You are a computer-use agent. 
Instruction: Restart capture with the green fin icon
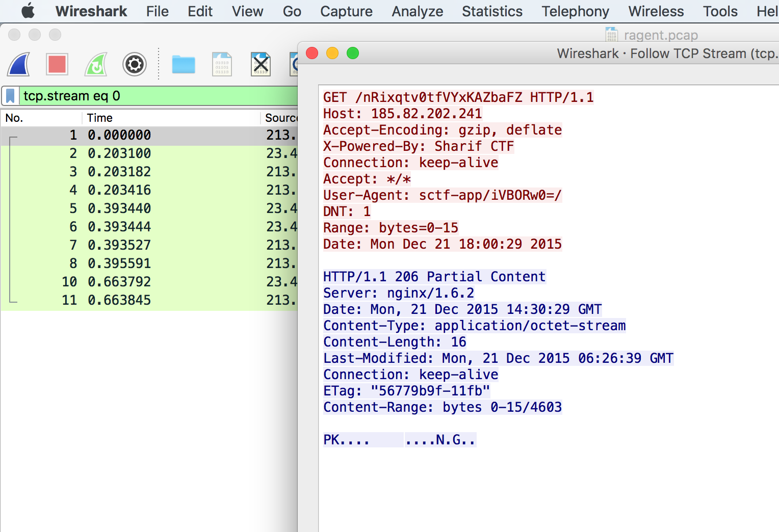point(96,64)
